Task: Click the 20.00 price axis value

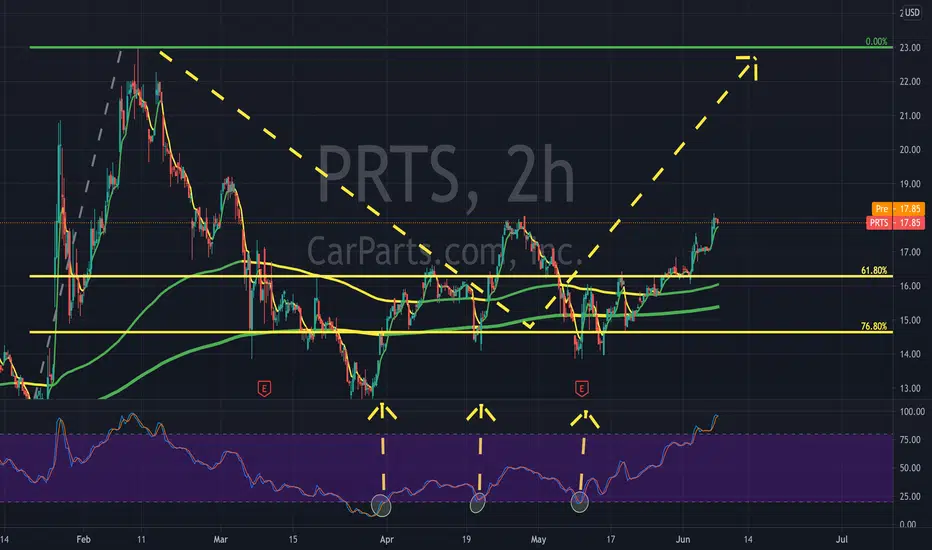Action: tap(910, 150)
